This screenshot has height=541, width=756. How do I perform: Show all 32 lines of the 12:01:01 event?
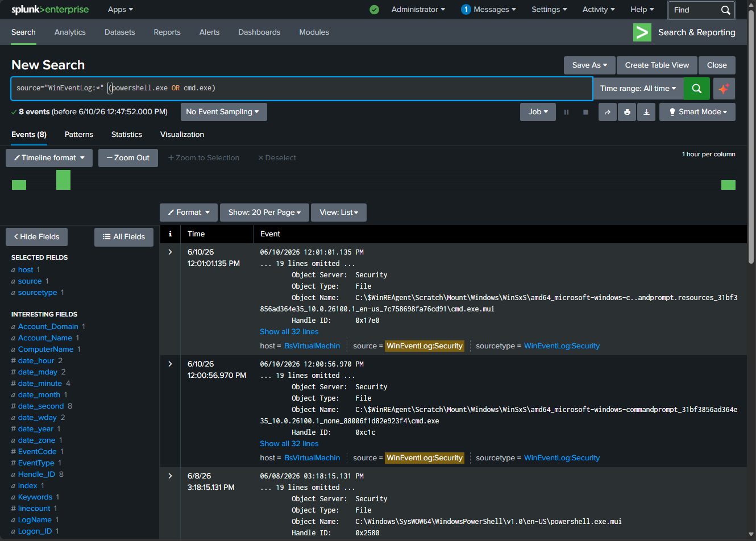(289, 332)
